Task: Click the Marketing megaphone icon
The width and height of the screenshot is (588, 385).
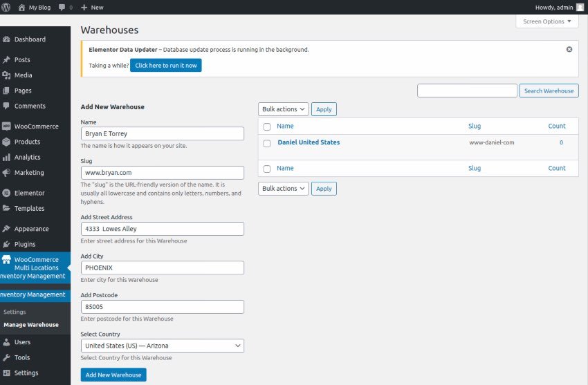Action: [x=6, y=173]
